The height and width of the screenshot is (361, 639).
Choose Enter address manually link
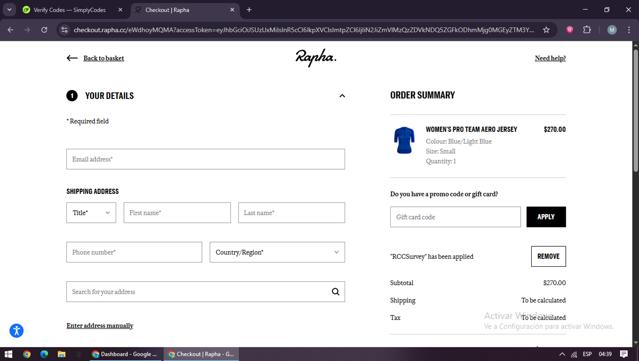click(x=100, y=326)
